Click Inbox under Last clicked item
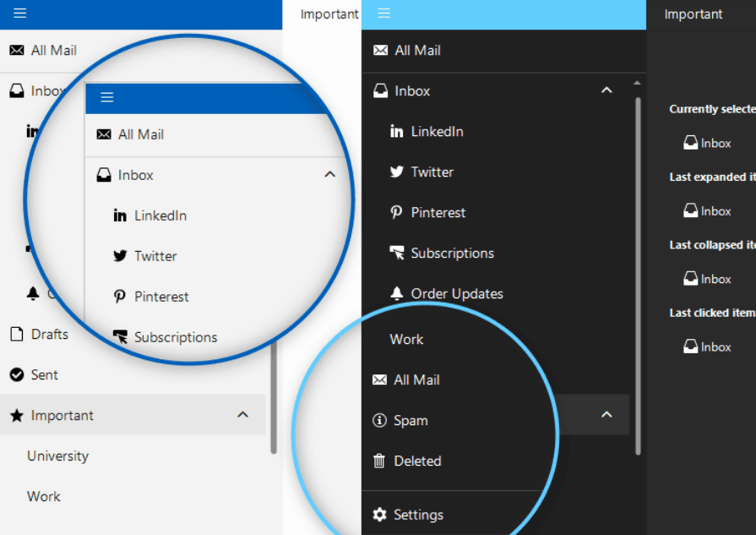 tap(707, 347)
